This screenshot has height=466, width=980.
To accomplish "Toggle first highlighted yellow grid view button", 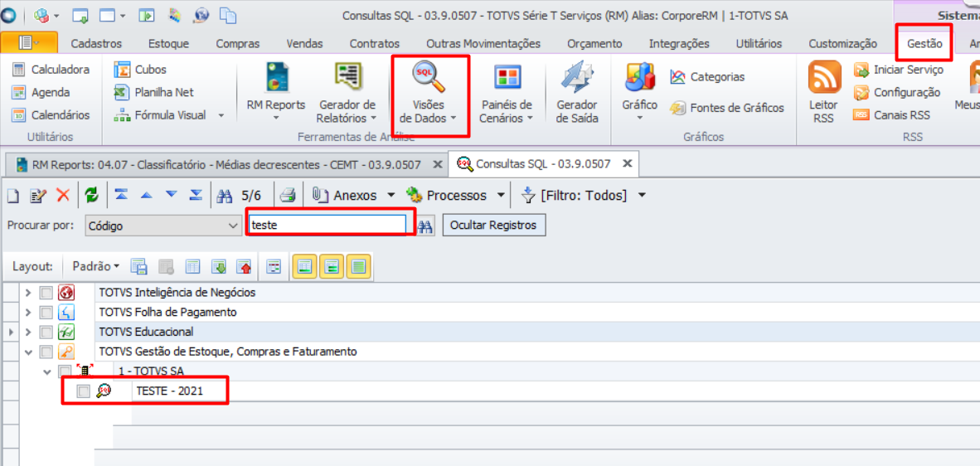I will (x=305, y=267).
